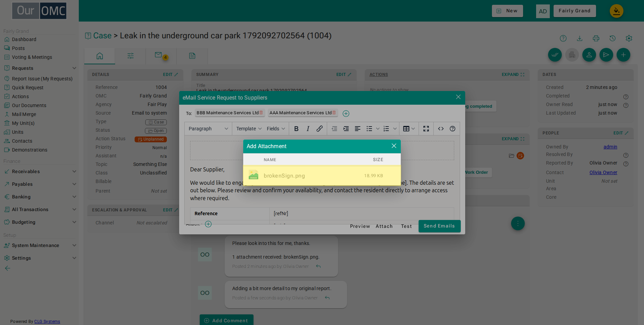This screenshot has height=325, width=644.
Task: Apply numbered list formatting
Action: click(x=386, y=129)
